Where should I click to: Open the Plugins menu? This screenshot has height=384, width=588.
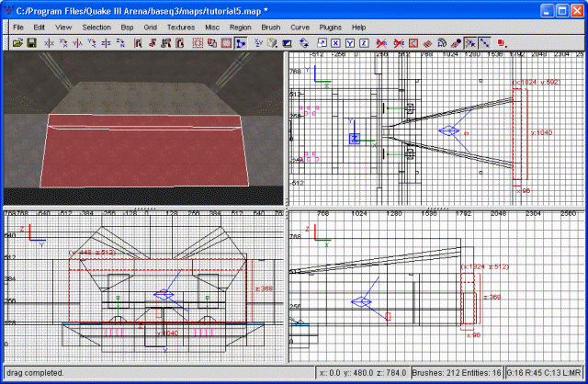[331, 28]
